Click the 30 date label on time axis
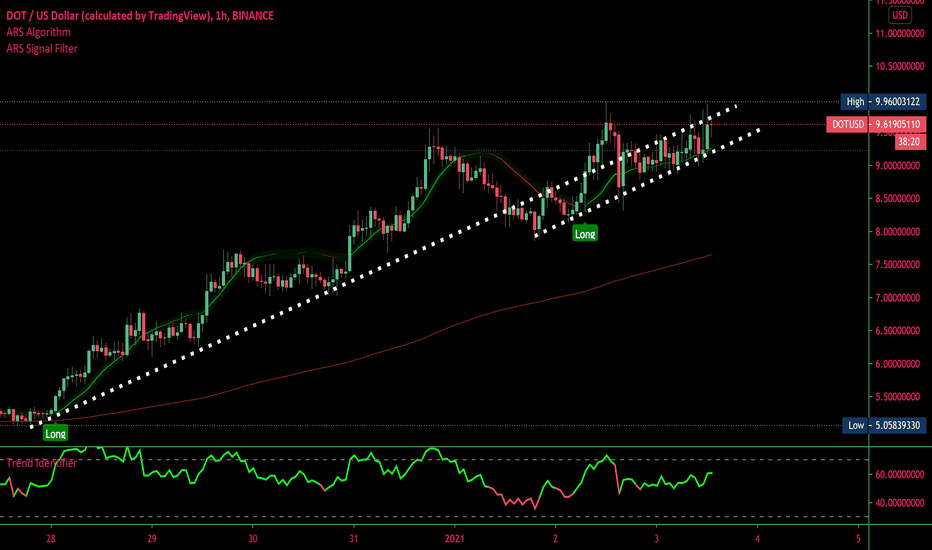Screen dimensions: 932x550 point(253,539)
